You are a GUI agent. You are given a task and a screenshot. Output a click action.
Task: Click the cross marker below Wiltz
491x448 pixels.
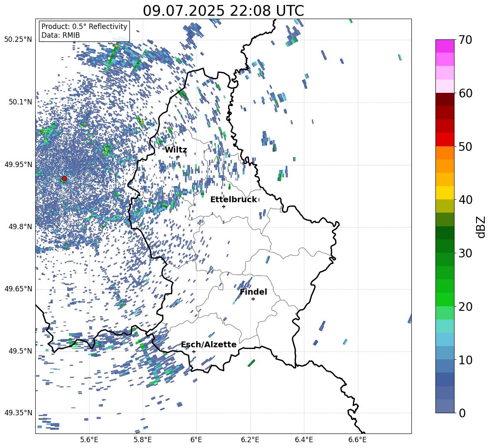pos(178,157)
